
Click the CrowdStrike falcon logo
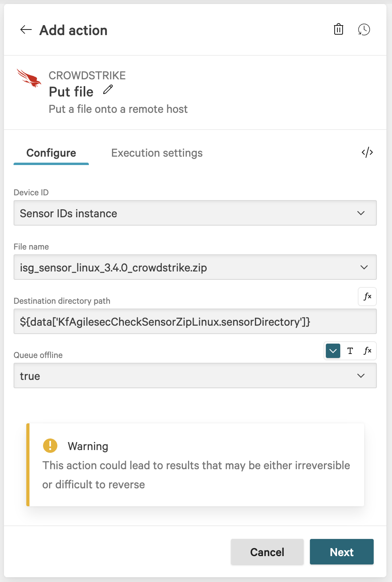29,78
